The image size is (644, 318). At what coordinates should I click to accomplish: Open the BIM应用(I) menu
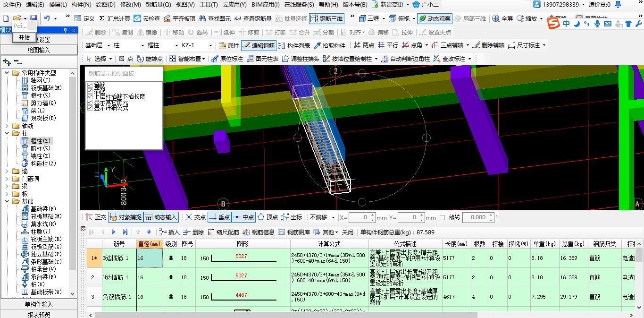(x=266, y=5)
